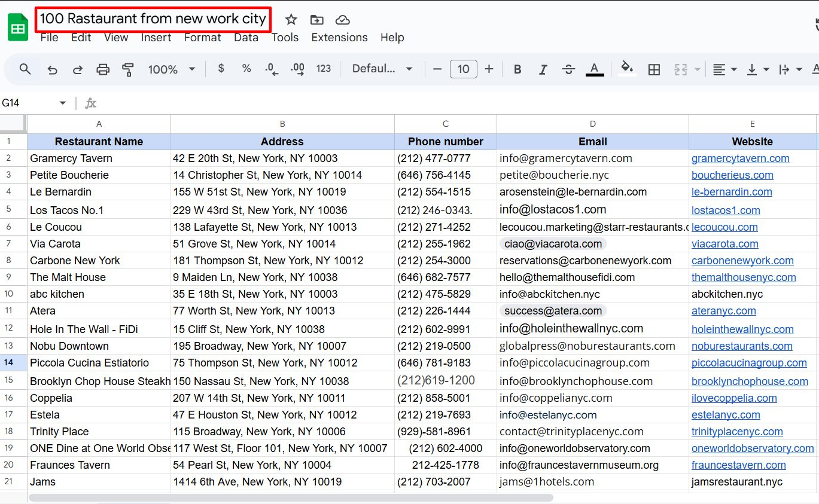Open the font family dropdown
Image resolution: width=819 pixels, height=504 pixels.
point(381,69)
